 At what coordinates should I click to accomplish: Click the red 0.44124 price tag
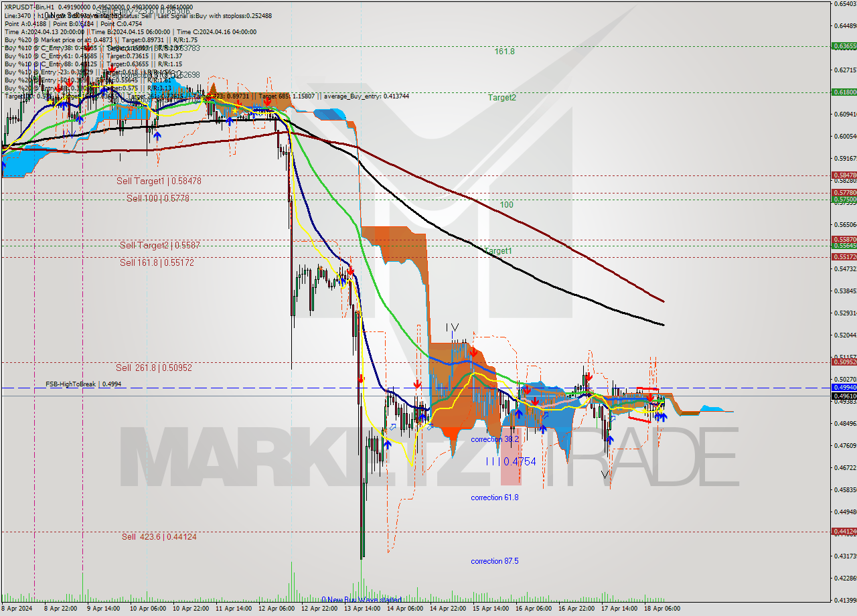pos(844,531)
